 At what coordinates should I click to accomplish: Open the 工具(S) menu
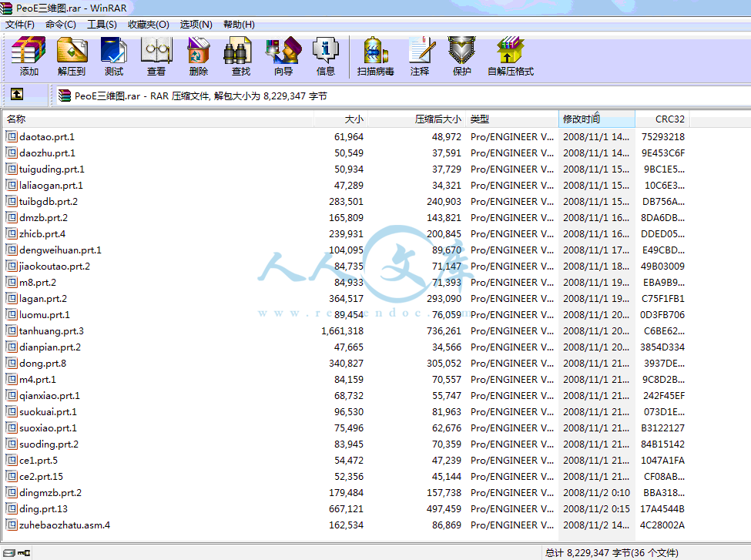102,25
